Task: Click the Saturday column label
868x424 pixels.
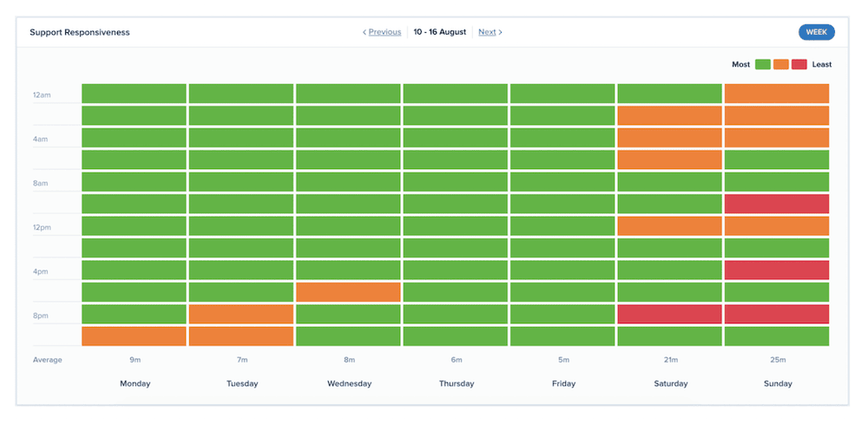Action: [670, 383]
